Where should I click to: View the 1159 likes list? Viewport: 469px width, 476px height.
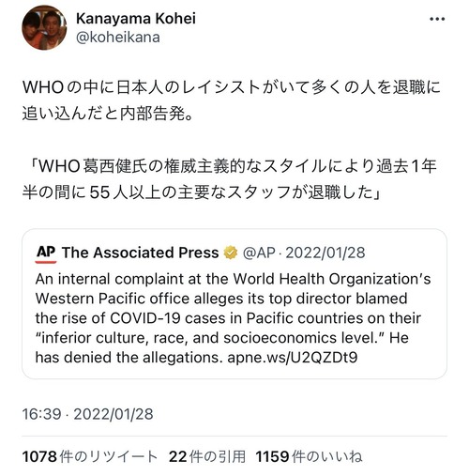(x=309, y=456)
